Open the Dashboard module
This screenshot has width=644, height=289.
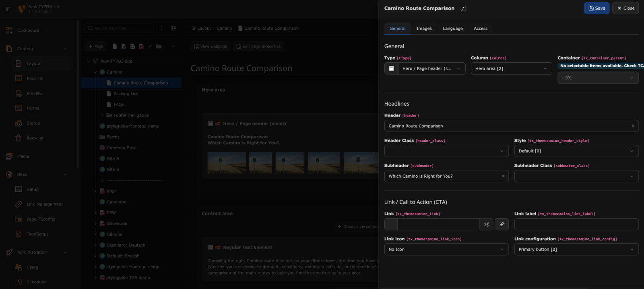coord(28,31)
